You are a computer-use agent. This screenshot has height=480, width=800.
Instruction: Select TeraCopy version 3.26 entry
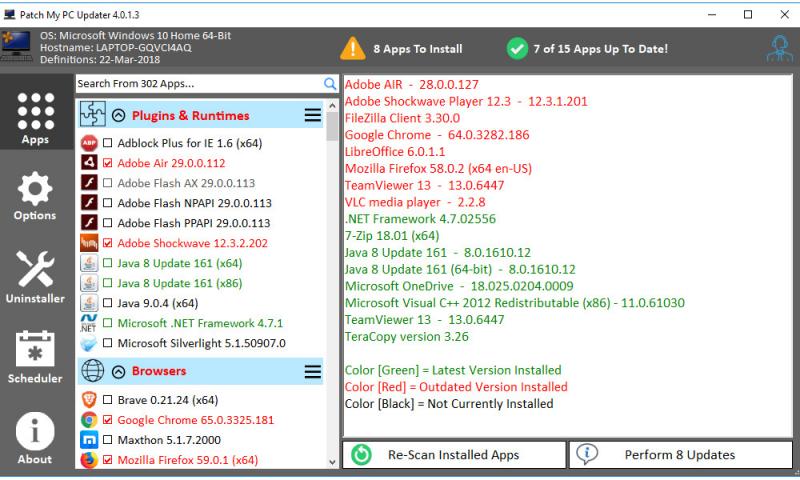(407, 337)
